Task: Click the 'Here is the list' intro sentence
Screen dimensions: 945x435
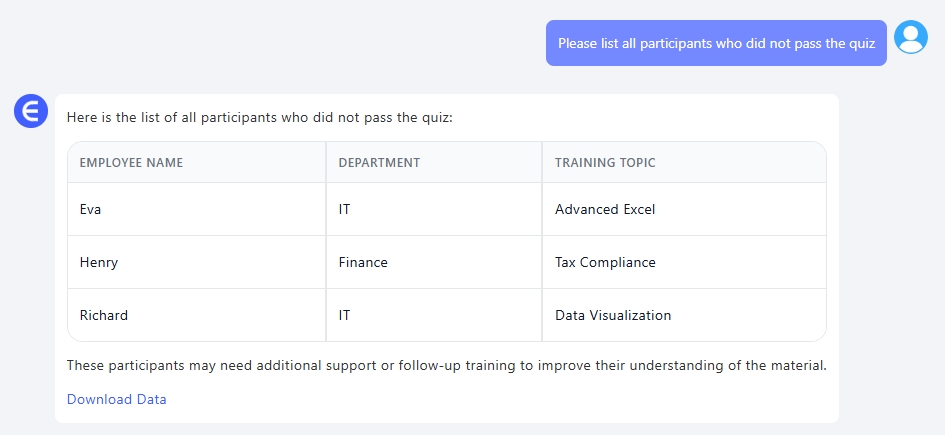Action: 260,118
